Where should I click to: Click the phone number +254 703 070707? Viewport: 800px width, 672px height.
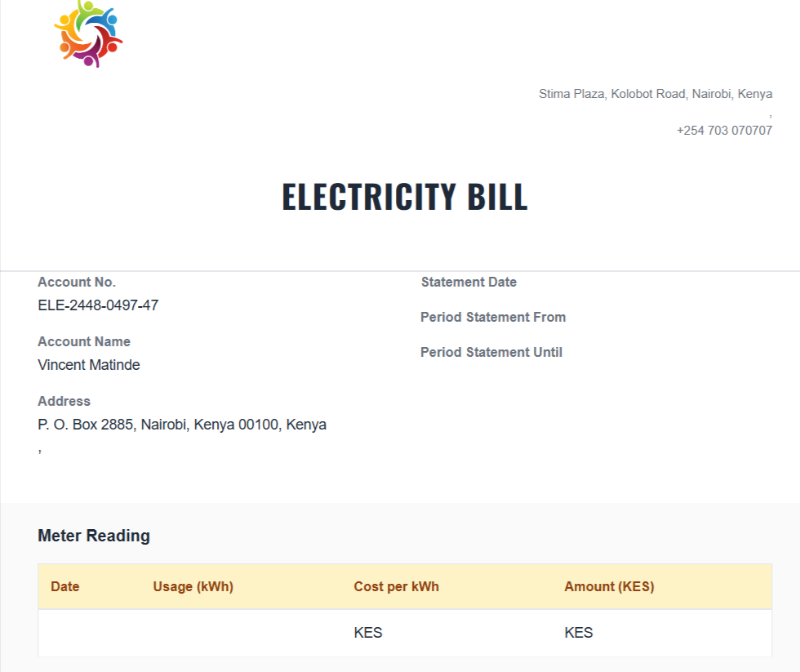(724, 131)
